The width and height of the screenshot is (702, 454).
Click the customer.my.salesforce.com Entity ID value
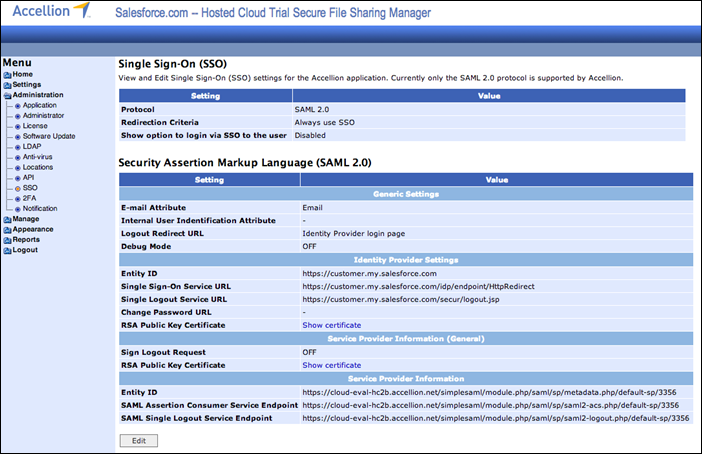tap(369, 273)
